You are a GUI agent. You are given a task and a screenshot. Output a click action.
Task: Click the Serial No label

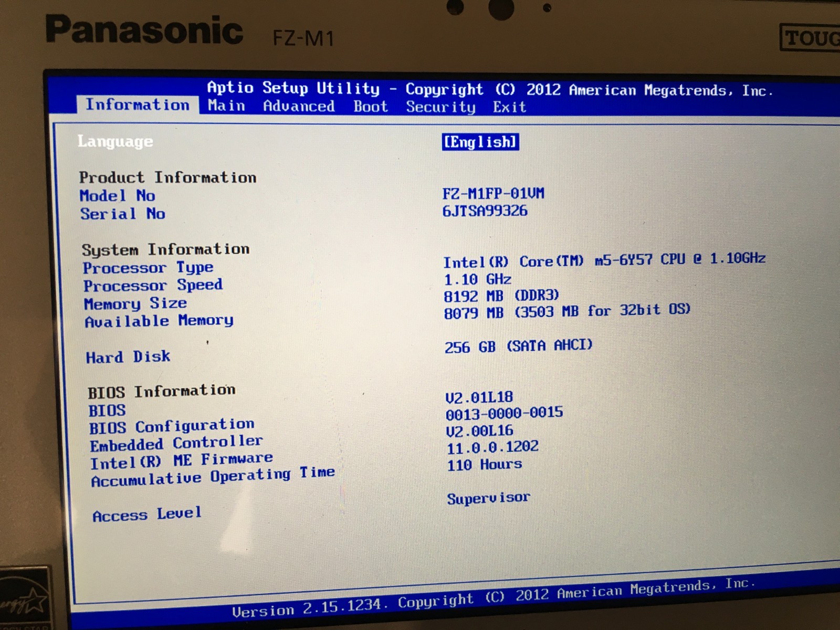coord(123,214)
